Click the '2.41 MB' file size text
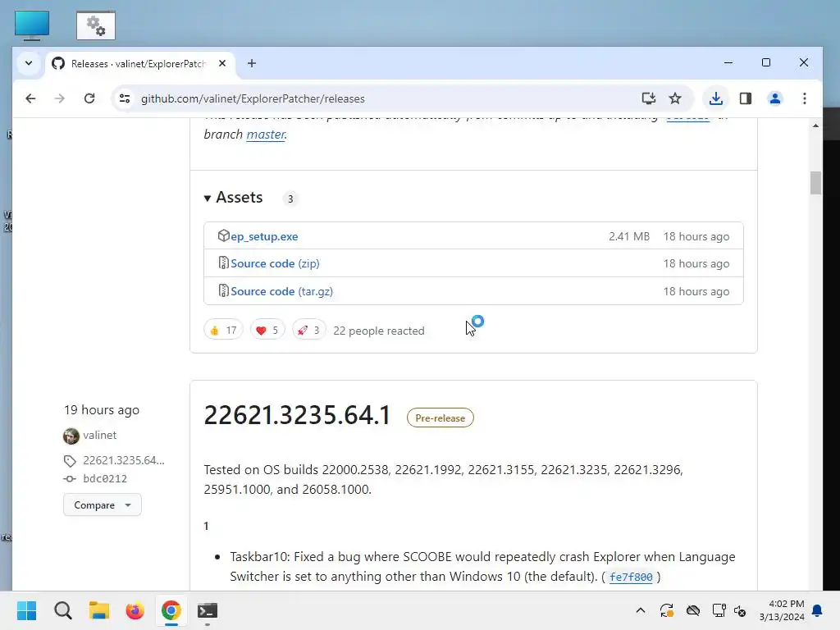The image size is (840, 630). pyautogui.click(x=629, y=236)
